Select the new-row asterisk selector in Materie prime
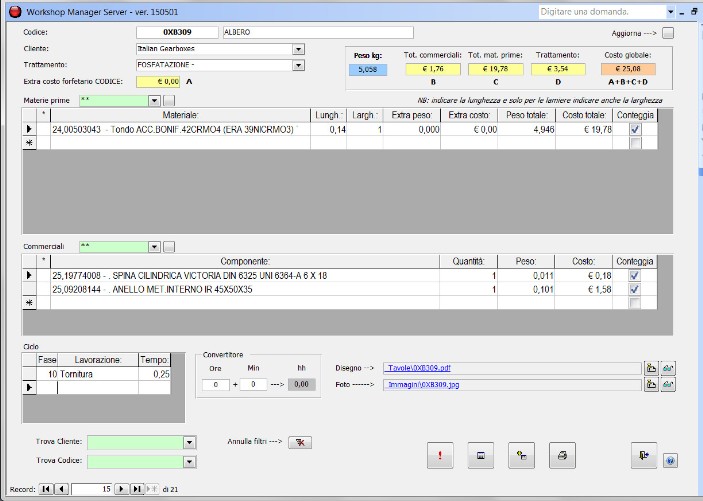 coord(29,143)
